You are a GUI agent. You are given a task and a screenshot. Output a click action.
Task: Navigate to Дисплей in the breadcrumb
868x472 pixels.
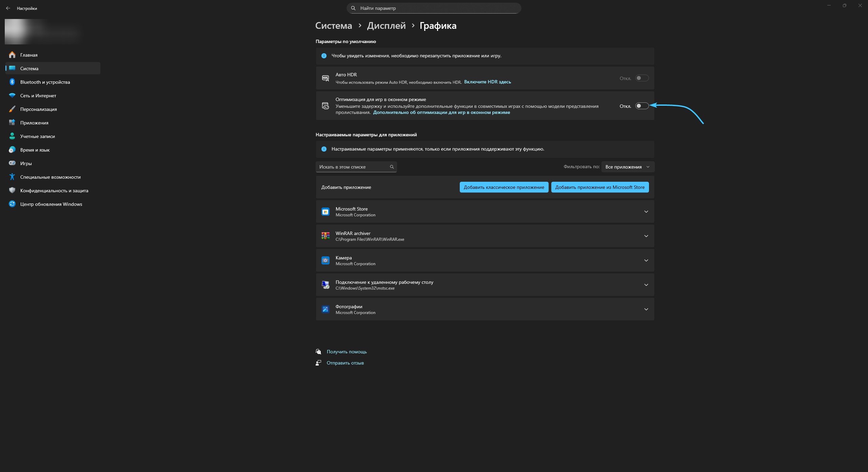pos(386,26)
